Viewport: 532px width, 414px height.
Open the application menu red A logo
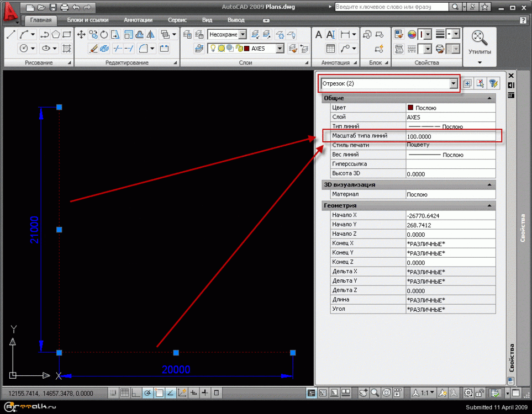(10, 13)
